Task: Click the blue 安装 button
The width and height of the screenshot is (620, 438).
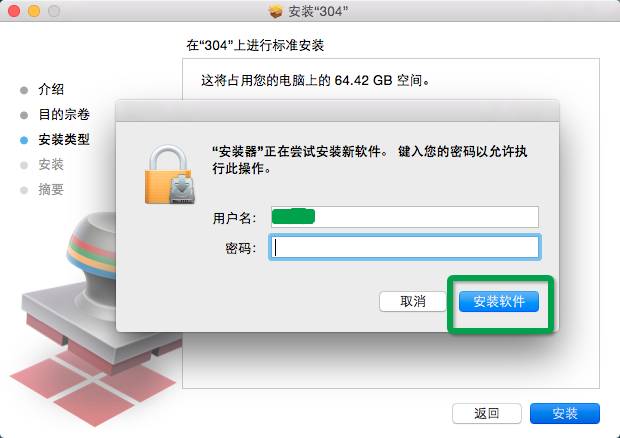Action: (565, 413)
